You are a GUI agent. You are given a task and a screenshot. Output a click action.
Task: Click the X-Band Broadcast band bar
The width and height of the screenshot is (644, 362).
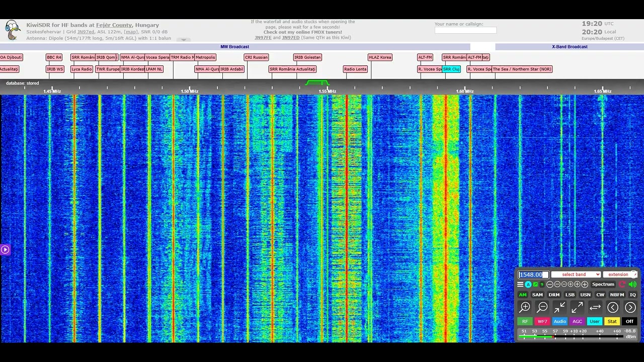pyautogui.click(x=570, y=47)
